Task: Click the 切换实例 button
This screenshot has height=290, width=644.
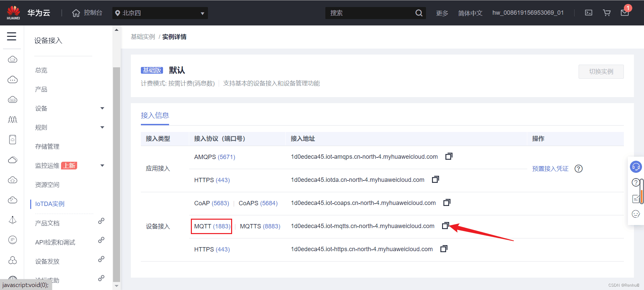Action: 601,72
